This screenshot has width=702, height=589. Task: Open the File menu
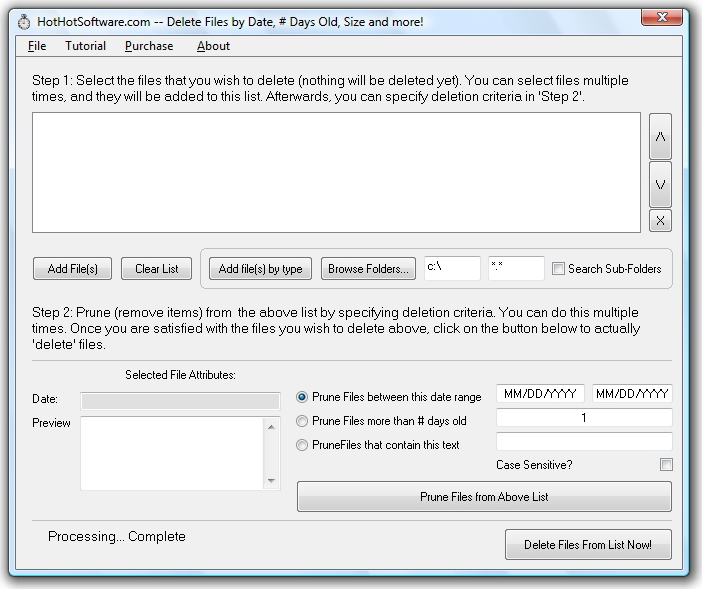(37, 46)
